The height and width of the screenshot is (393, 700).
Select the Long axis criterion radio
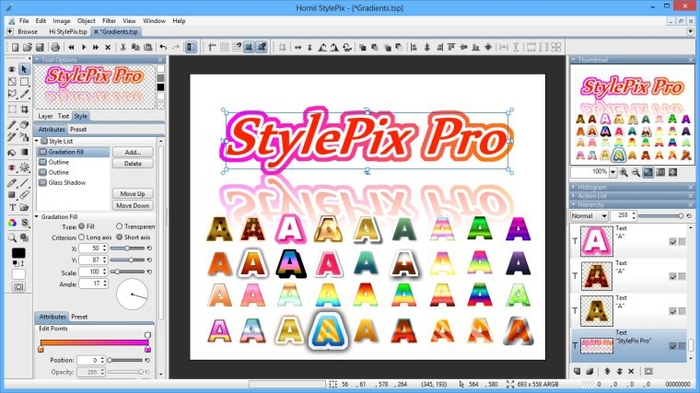tap(82, 237)
